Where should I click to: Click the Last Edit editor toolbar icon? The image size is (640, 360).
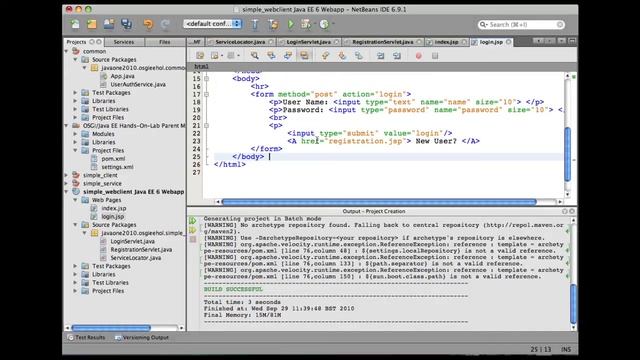pos(200,56)
